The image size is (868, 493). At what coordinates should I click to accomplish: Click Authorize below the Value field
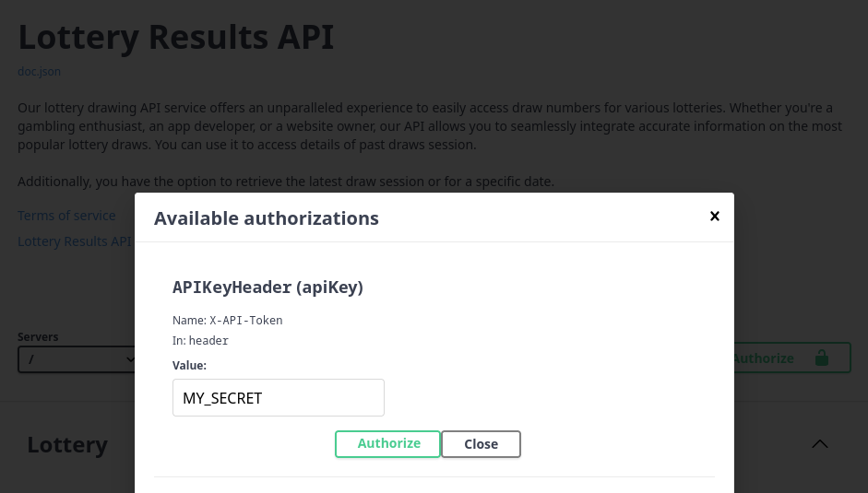tap(388, 443)
